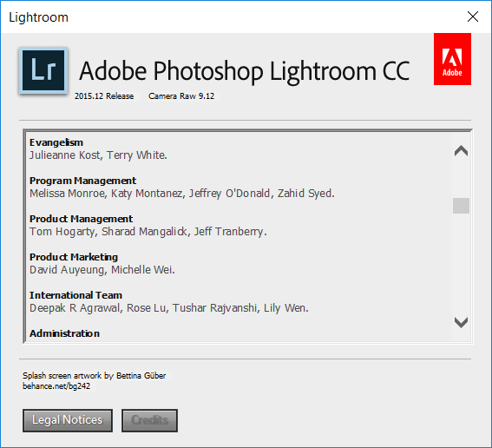Click the Product Marketing heading
The width and height of the screenshot is (492, 448).
[x=74, y=257]
